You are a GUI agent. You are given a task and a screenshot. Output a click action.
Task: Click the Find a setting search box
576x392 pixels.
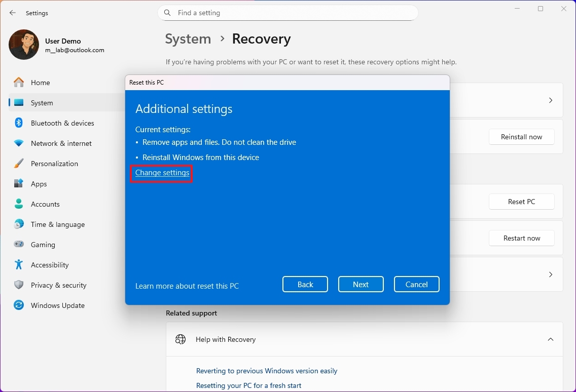294,13
